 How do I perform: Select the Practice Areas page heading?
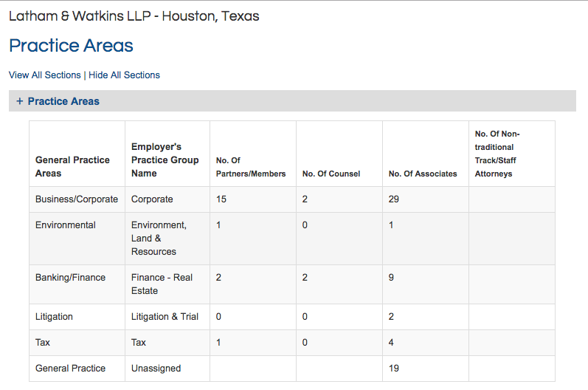(71, 45)
